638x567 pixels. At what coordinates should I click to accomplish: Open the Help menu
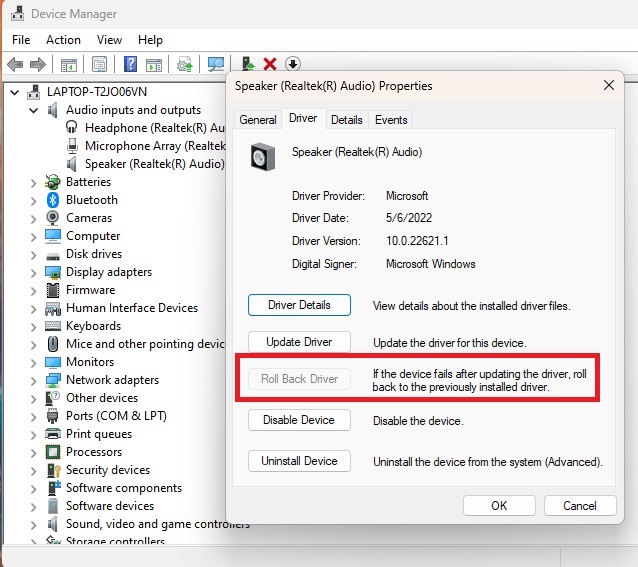click(x=150, y=40)
